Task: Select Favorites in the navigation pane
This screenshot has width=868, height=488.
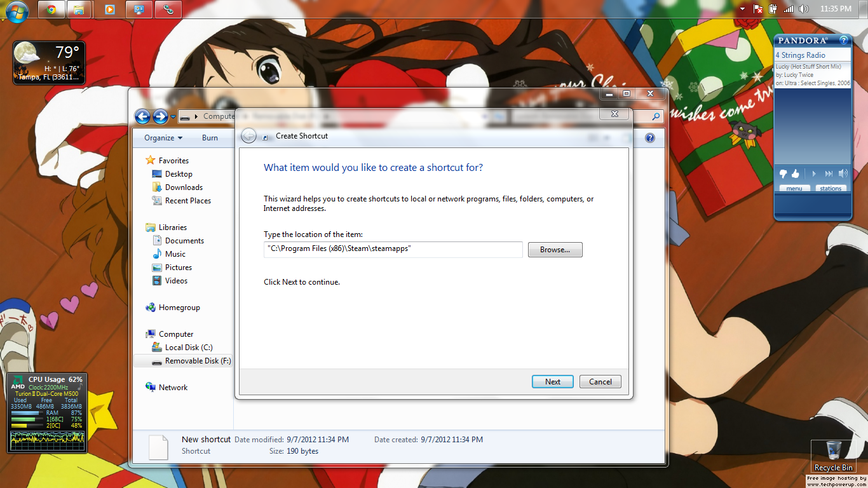Action: click(x=173, y=161)
